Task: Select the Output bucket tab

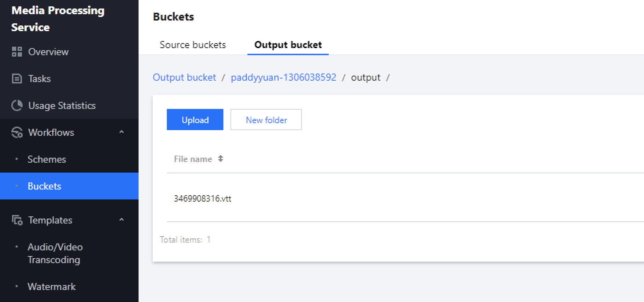Action: click(x=288, y=45)
